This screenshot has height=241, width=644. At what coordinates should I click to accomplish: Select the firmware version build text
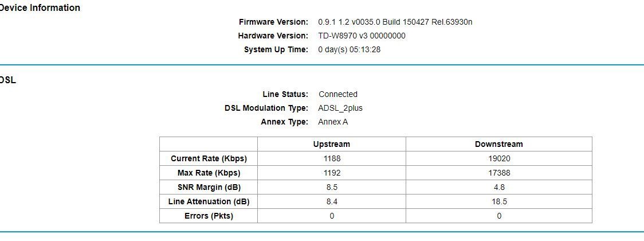[395, 22]
